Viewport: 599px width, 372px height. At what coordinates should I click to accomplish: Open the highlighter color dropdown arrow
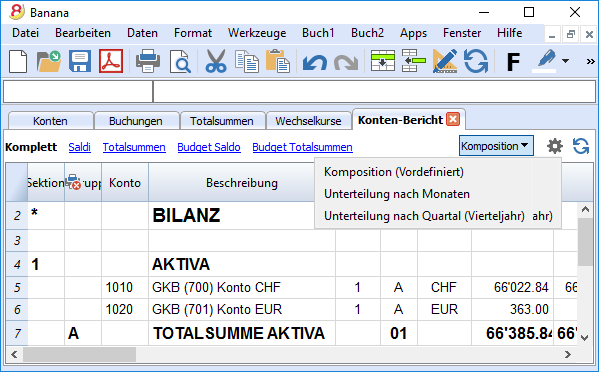(565, 61)
